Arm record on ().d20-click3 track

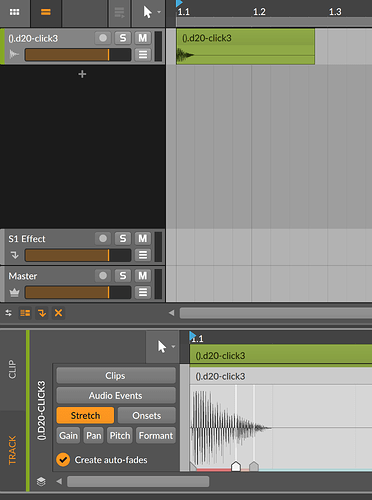(103, 38)
